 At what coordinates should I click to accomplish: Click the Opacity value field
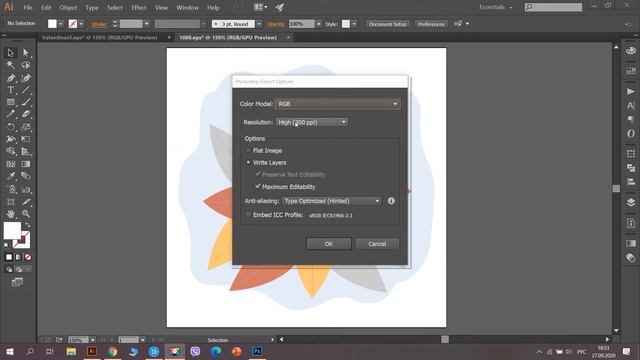(302, 24)
